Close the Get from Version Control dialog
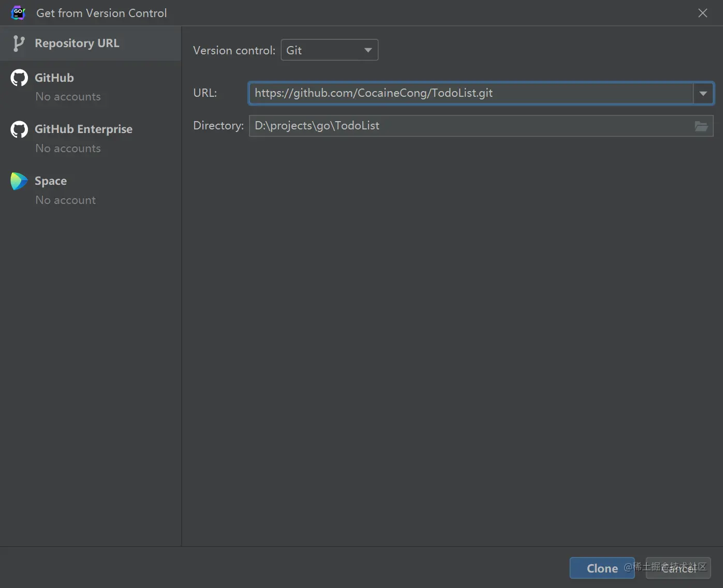723x588 pixels. (x=703, y=13)
